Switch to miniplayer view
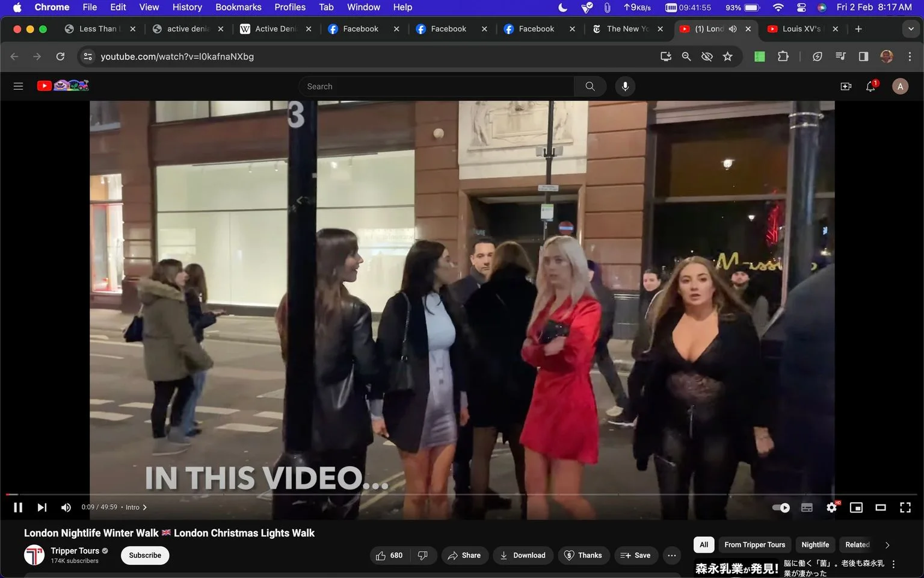Image resolution: width=924 pixels, height=578 pixels. click(x=856, y=508)
